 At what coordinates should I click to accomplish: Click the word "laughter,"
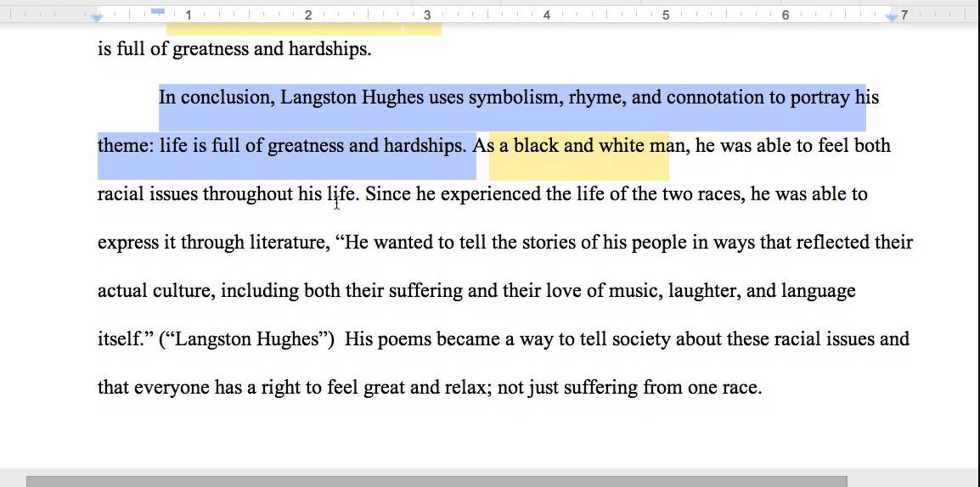coord(704,291)
